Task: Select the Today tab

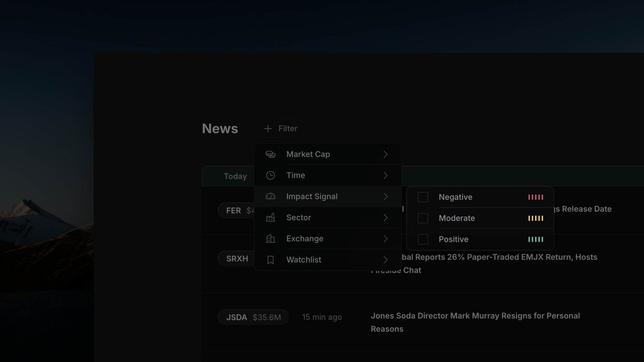Action: (x=235, y=176)
